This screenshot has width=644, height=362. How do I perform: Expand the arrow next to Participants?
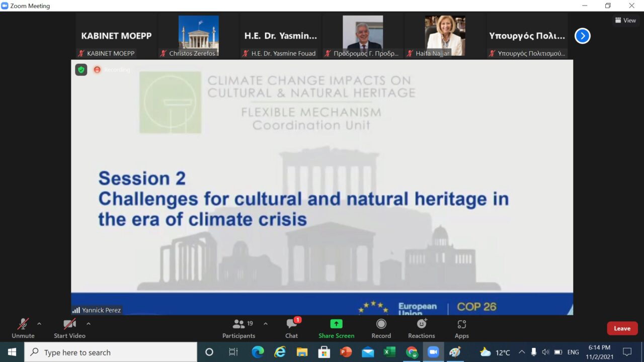click(266, 324)
